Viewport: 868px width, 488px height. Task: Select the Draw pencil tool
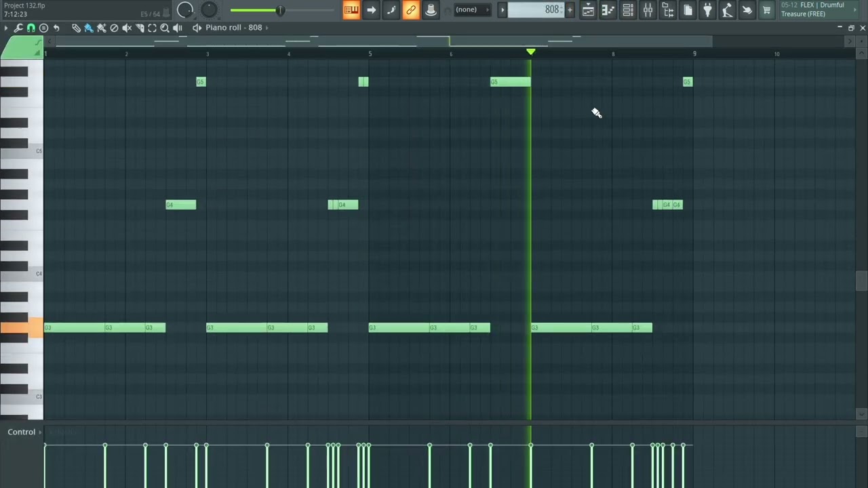tap(76, 28)
